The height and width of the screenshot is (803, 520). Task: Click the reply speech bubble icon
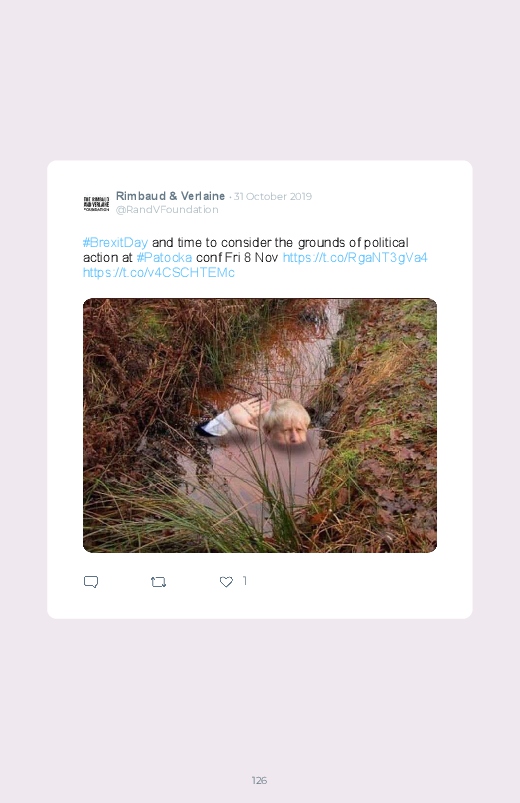coord(91,582)
